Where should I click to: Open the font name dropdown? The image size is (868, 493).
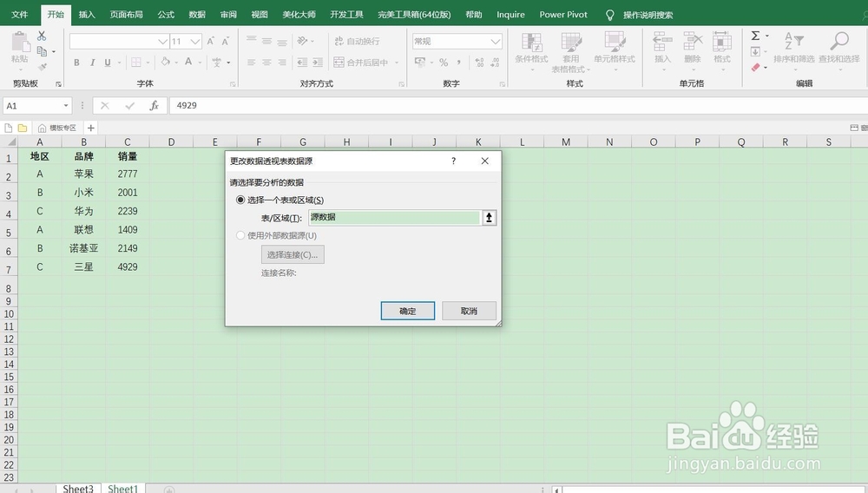point(162,42)
